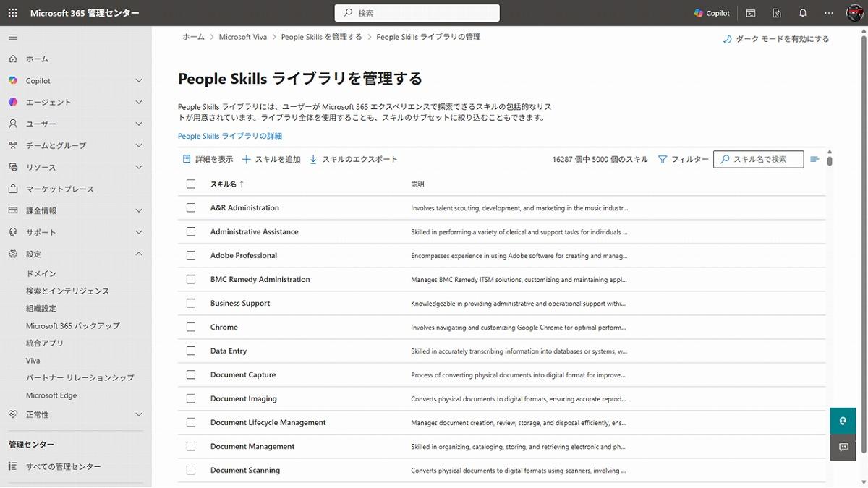
Task: Open the column options list icon
Action: 814,159
